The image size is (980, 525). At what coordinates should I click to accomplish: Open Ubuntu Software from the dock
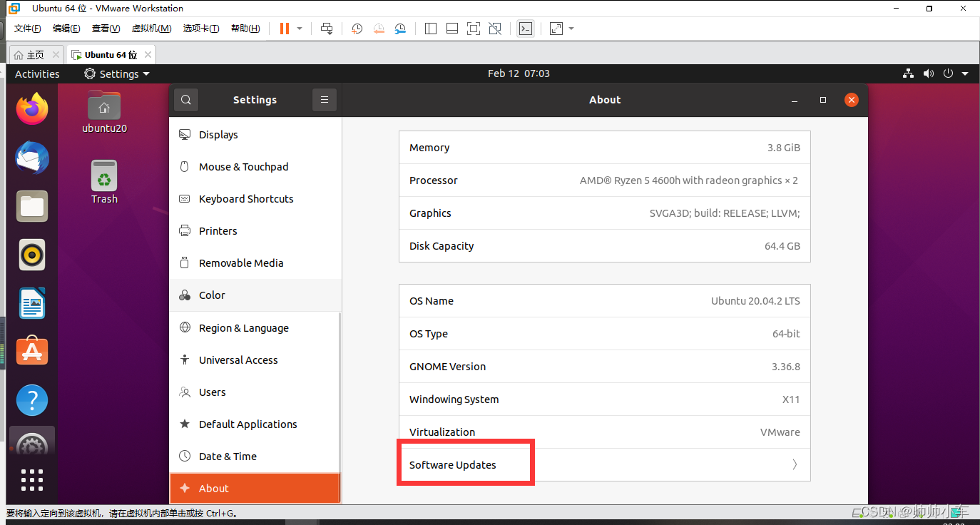32,352
